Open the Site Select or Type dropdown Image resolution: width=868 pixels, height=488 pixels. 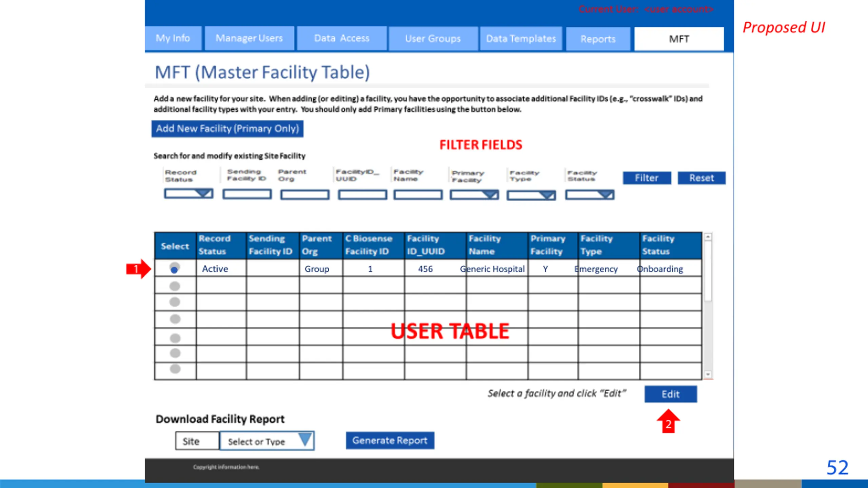[304, 441]
